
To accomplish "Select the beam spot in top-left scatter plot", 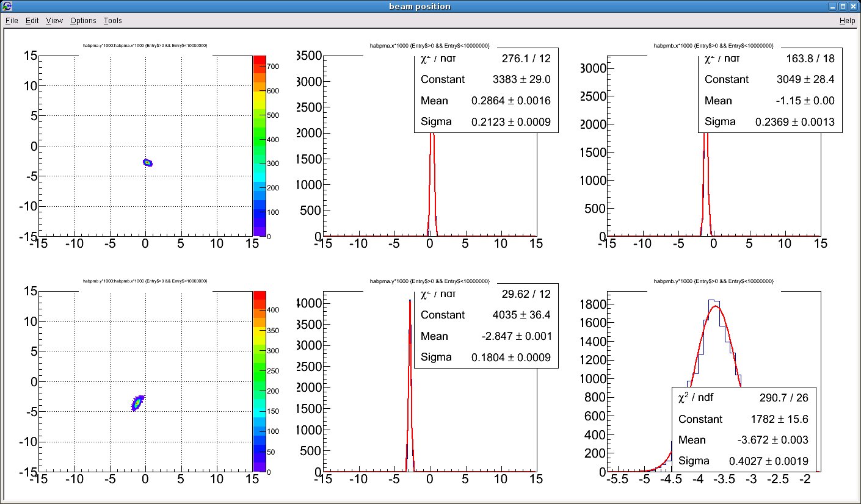I will 148,162.
